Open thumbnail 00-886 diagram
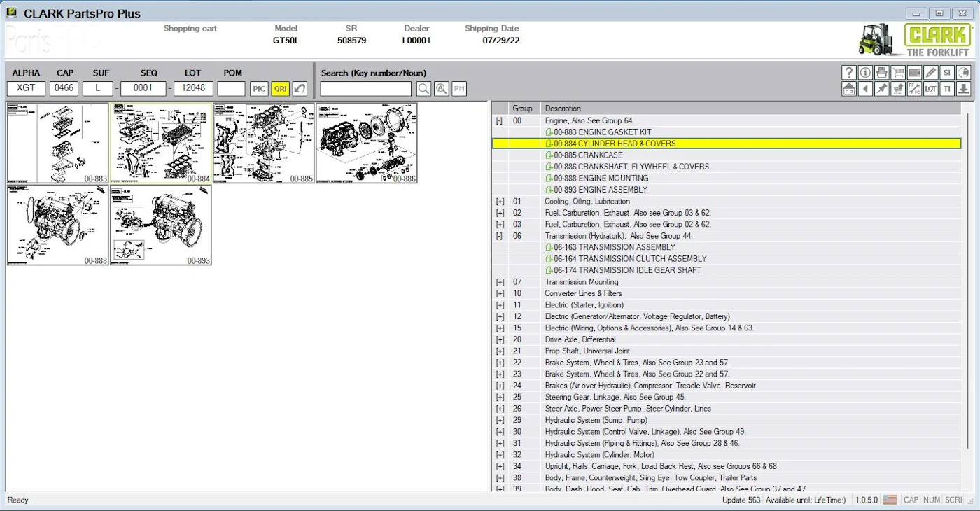980x511 pixels. pyautogui.click(x=367, y=143)
